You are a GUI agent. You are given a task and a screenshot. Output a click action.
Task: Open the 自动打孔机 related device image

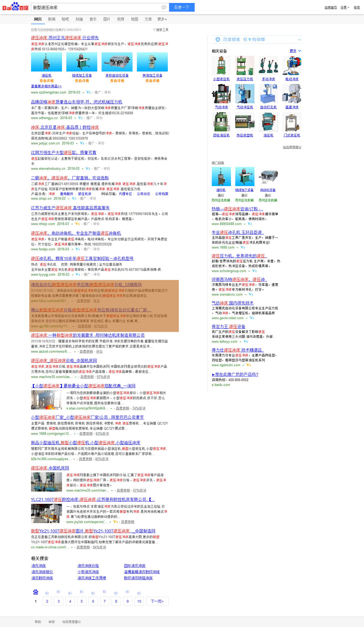(268, 94)
